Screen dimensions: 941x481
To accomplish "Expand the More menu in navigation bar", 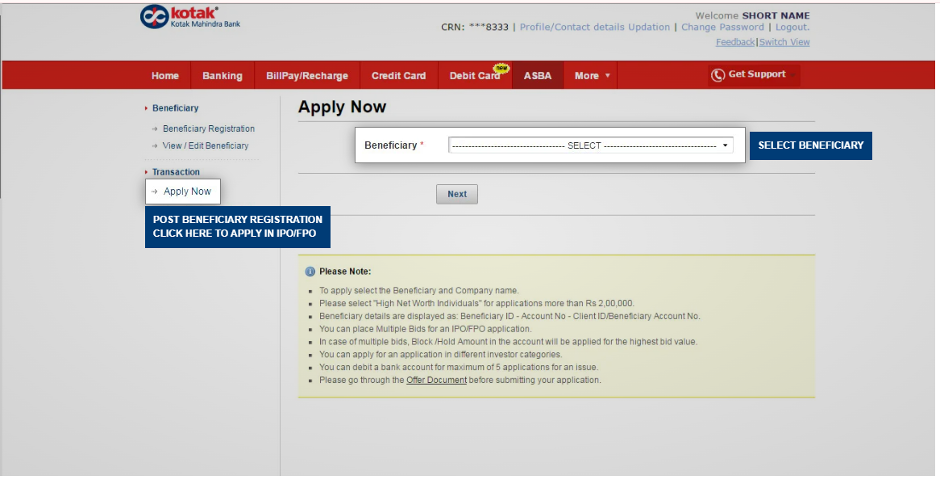I will point(592,76).
